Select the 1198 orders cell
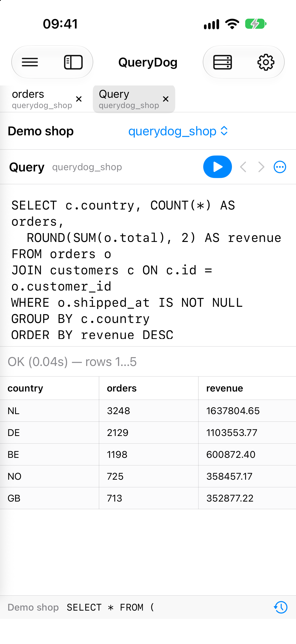The height and width of the screenshot is (644, 296). [x=149, y=454]
